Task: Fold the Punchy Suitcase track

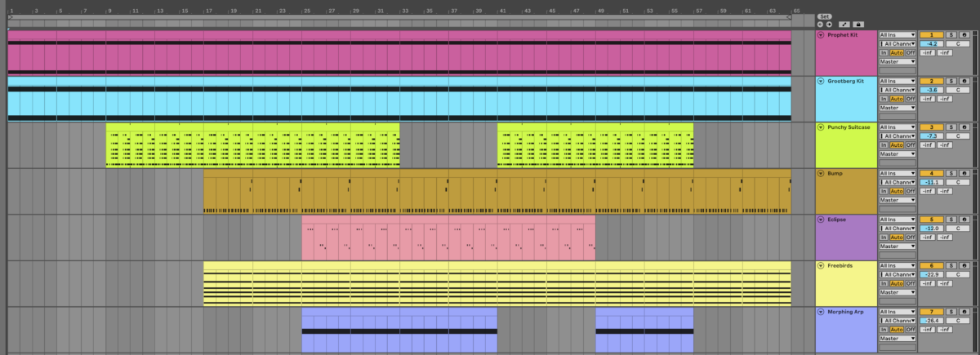Action: (821, 127)
